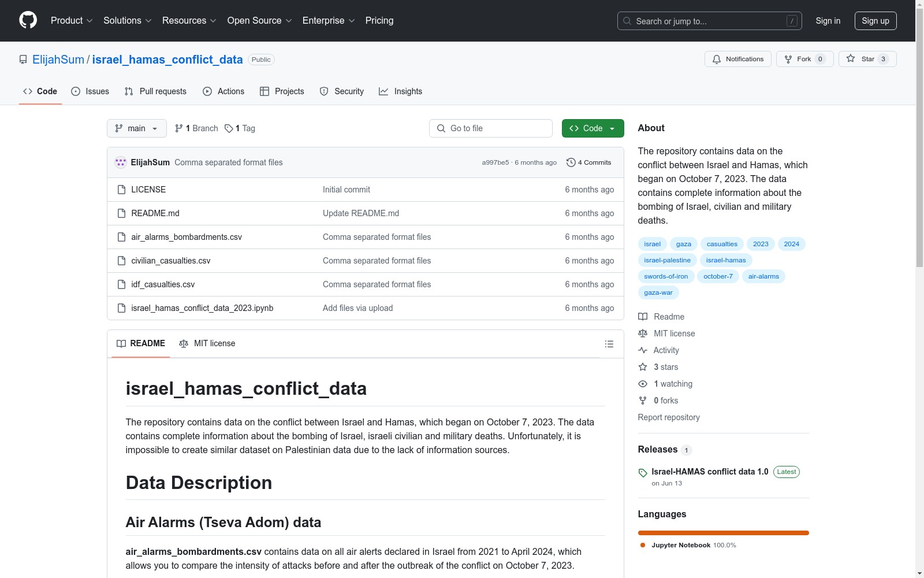
Task: Switch to the MIT license tab
Action: pos(207,343)
